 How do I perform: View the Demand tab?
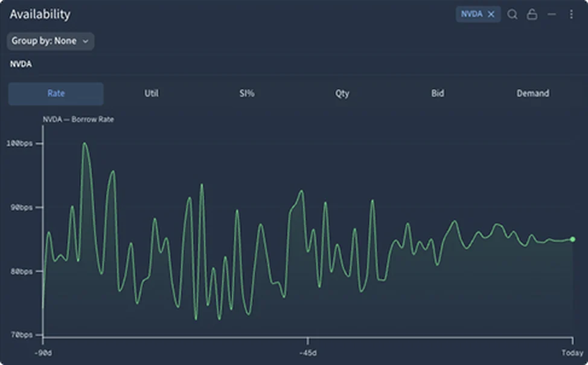[533, 94]
